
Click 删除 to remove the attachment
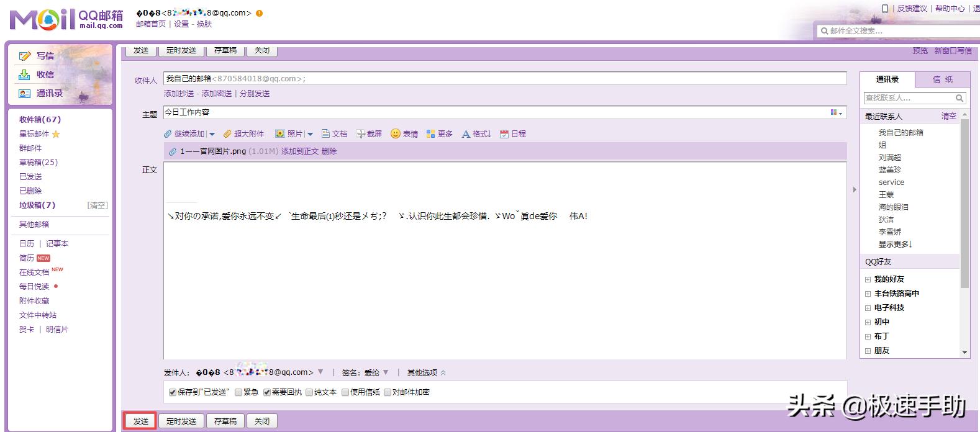point(329,151)
